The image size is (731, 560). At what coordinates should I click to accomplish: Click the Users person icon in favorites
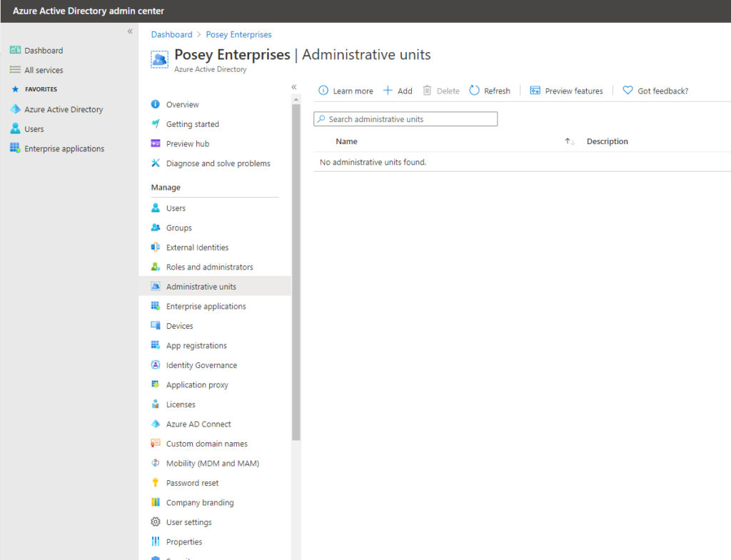point(15,128)
